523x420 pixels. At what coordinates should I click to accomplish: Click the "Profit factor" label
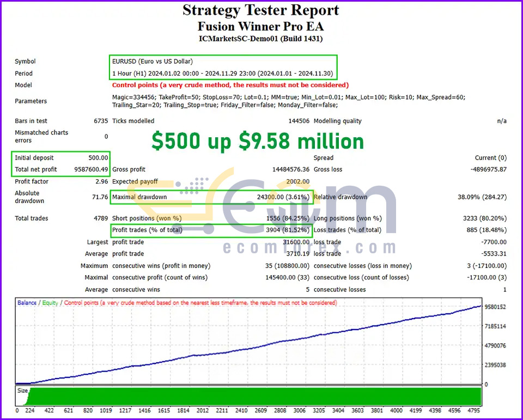pos(32,181)
